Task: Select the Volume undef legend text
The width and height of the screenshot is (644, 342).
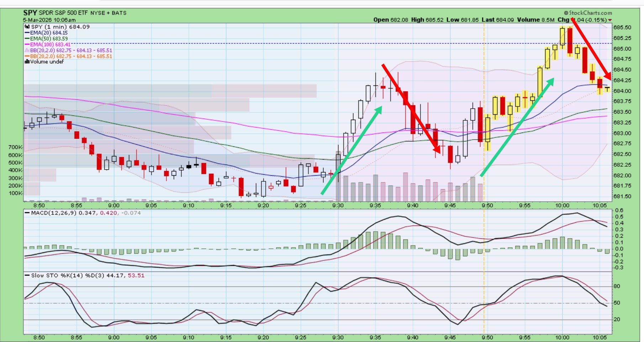Action: 47,62
